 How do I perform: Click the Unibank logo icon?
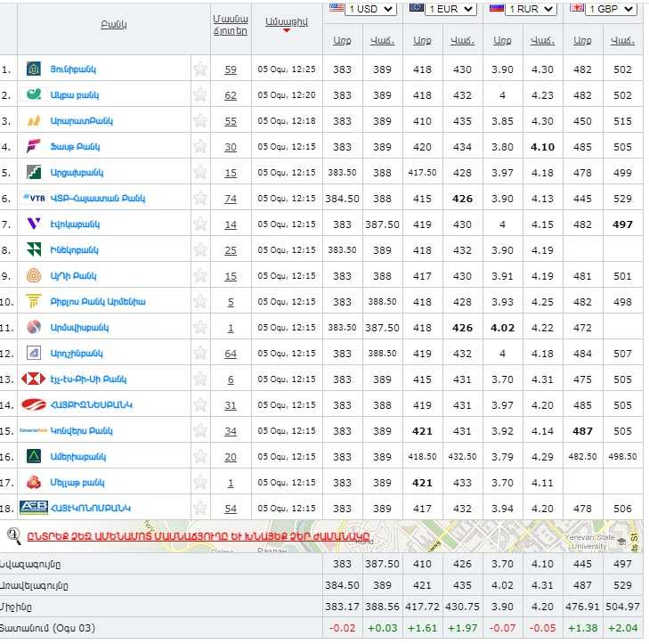(x=33, y=69)
